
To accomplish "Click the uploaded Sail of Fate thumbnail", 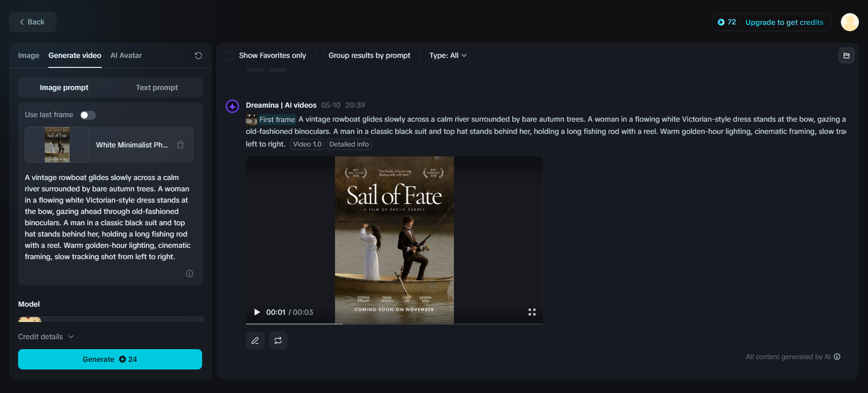I will 57,145.
